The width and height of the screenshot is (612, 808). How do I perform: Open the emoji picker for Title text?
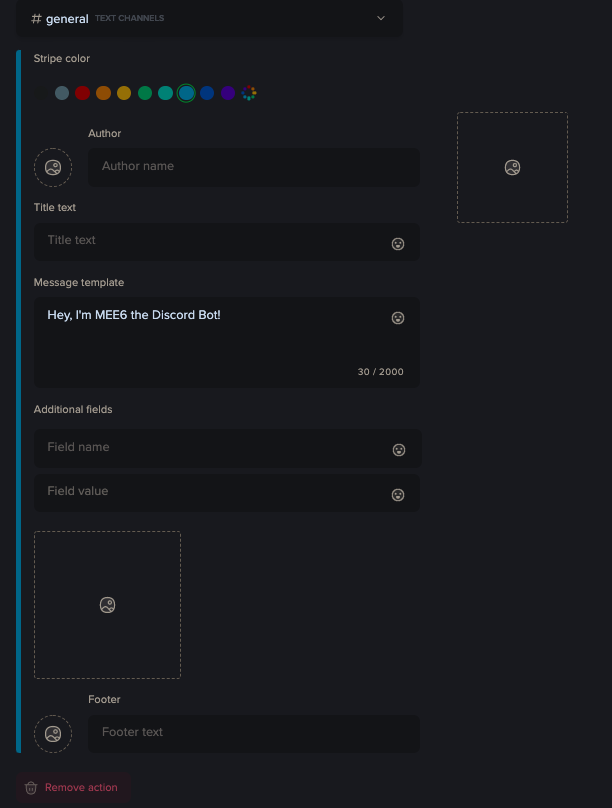[398, 243]
